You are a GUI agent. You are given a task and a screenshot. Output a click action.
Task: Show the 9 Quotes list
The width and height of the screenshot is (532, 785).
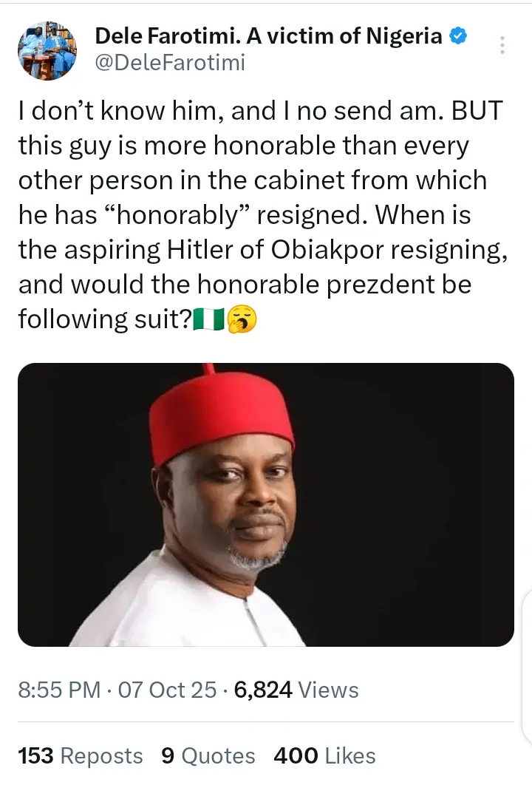click(208, 756)
